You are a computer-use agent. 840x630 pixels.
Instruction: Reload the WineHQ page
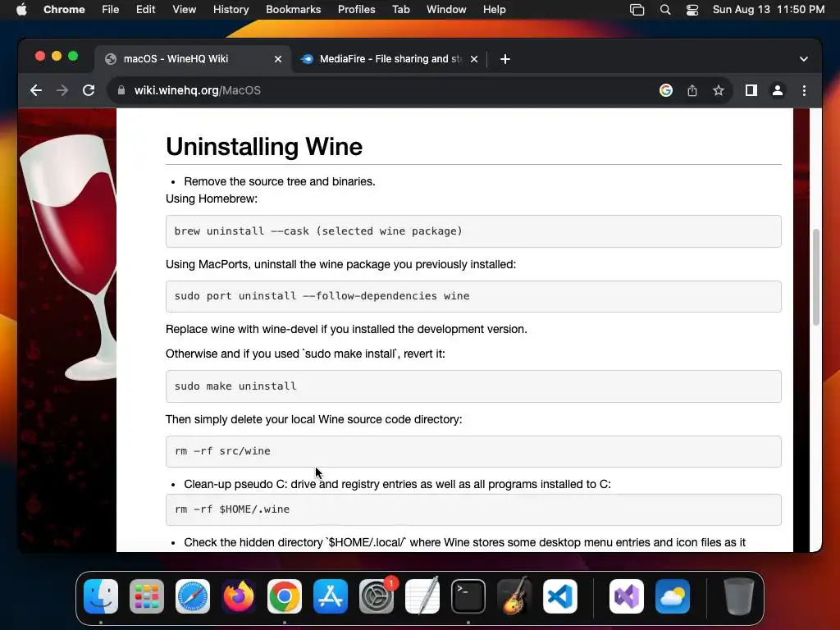[89, 90]
